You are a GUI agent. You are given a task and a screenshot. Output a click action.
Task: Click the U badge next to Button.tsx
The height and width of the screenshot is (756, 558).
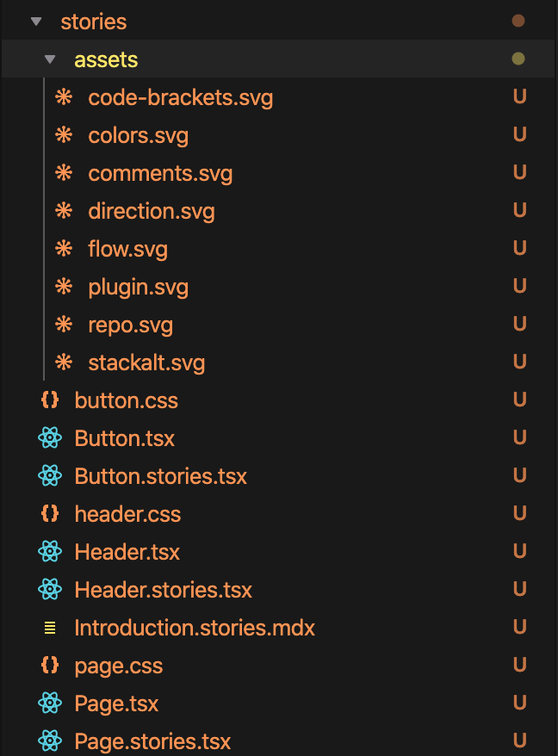pyautogui.click(x=520, y=437)
